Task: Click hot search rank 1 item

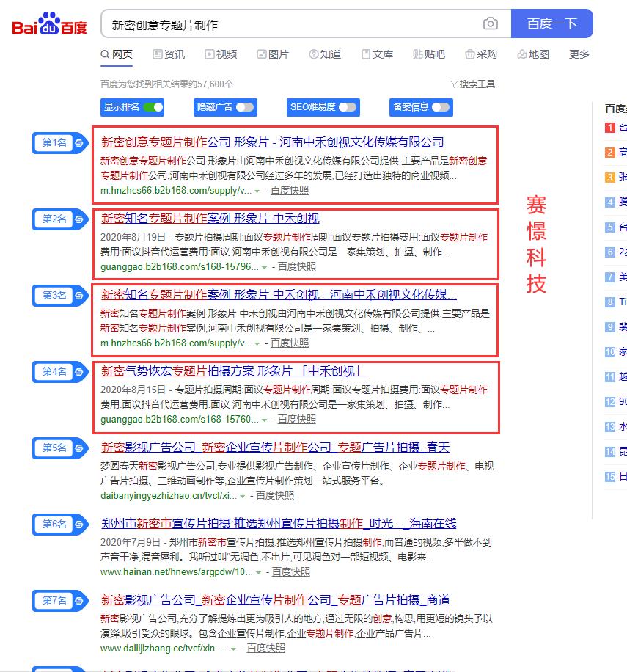Action: [x=616, y=128]
